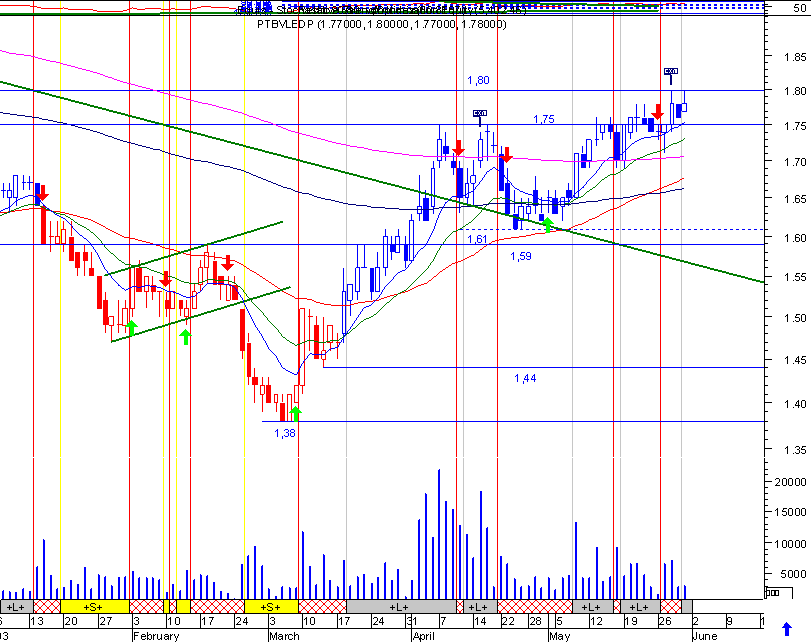
Task: Select the yellow '+S+' ribbon segment in March
Action: click(x=271, y=606)
